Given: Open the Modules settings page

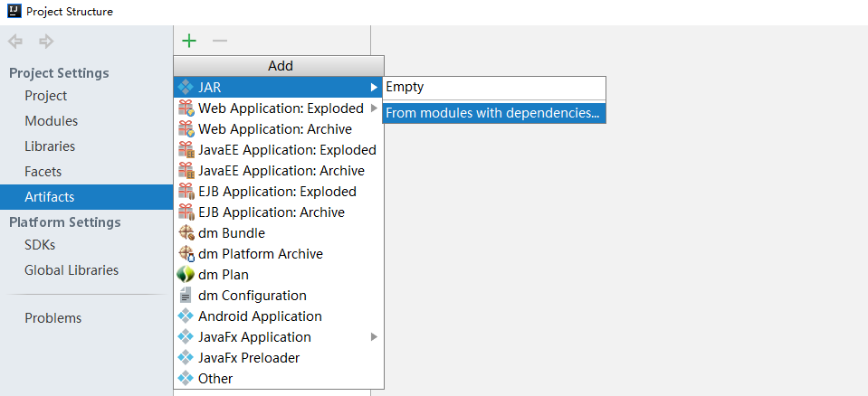Looking at the screenshot, I should point(52,121).
